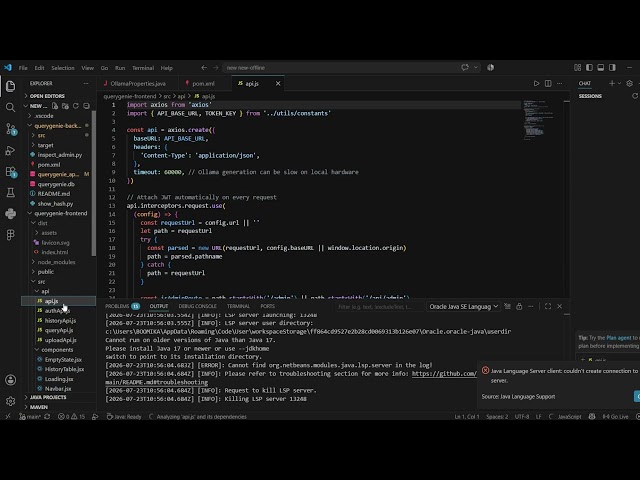Toggle Secondary Side Bar visibility
Viewport: 640px width, 480px height.
612,67
